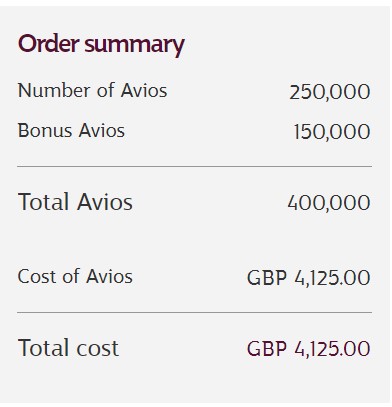Select the Bonus Avios label
Image resolution: width=392 pixels, height=407 pixels.
pos(71,130)
